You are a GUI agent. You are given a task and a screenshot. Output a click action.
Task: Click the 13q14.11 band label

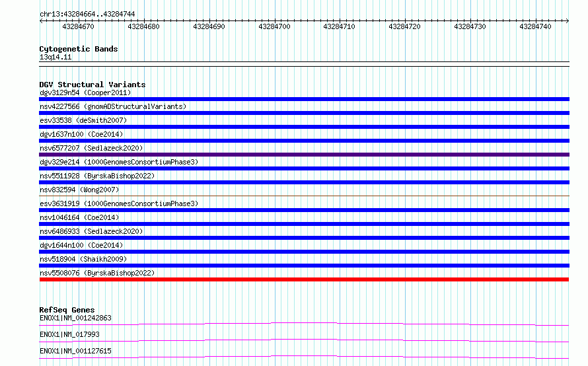click(55, 57)
